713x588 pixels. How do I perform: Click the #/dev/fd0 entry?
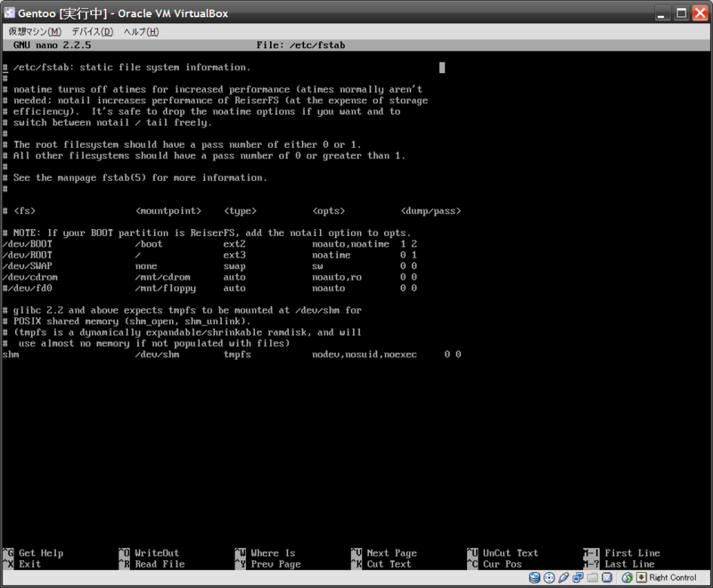click(28, 288)
